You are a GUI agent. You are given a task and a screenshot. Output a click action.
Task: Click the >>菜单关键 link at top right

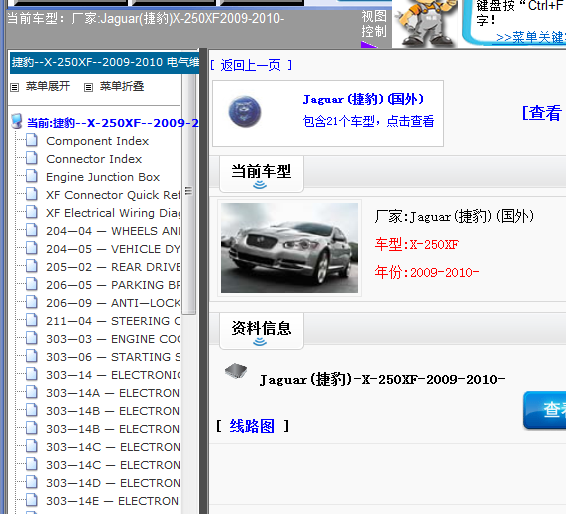click(531, 37)
